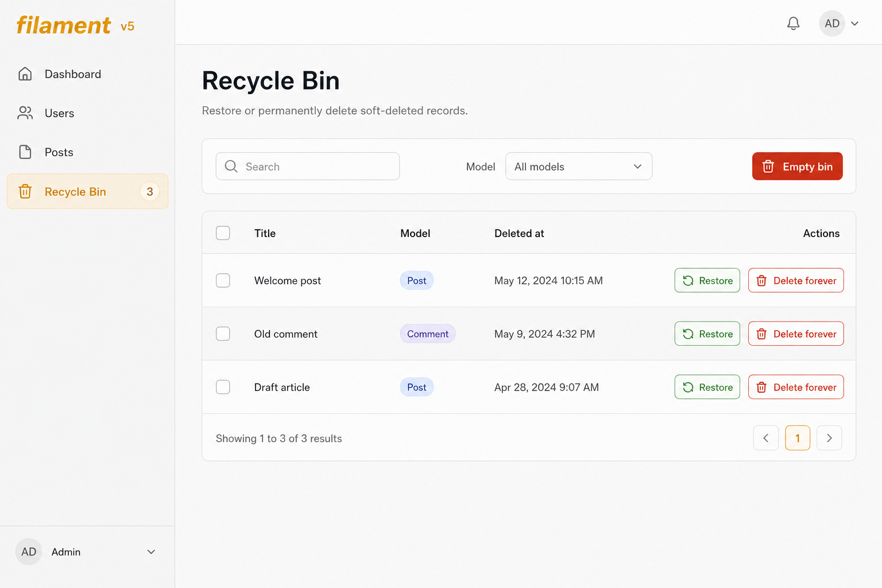Click date May 12, 2024 10:15 AM
This screenshot has height=588, width=882.
(548, 280)
